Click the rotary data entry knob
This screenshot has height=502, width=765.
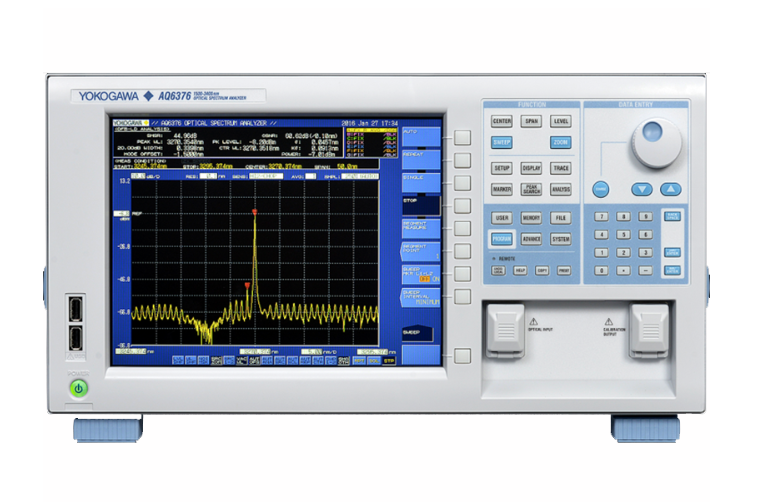[x=652, y=133]
